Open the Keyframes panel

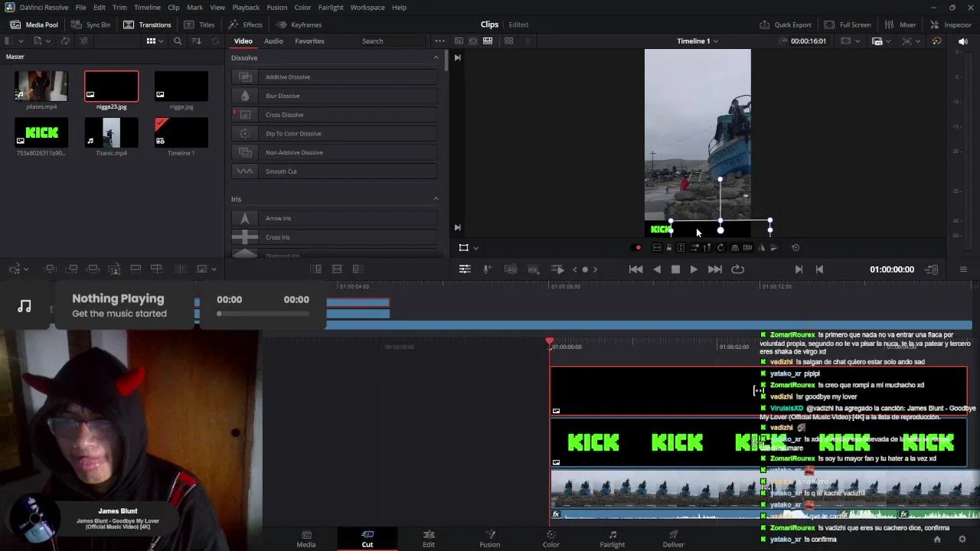(299, 24)
